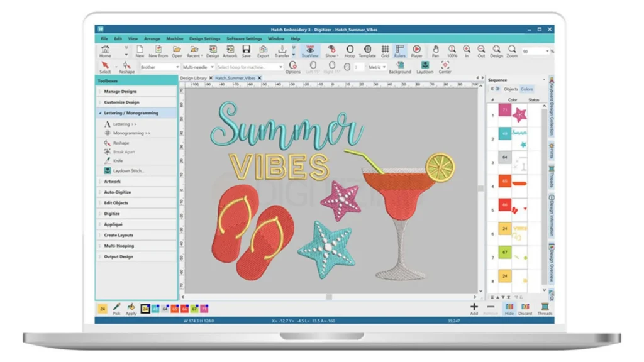Click Discard in color toolbar
Screen dimensions: 644x362
coord(525,309)
